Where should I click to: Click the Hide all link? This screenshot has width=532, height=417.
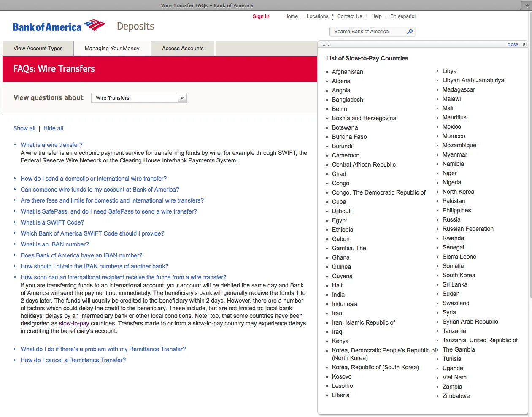tap(53, 128)
